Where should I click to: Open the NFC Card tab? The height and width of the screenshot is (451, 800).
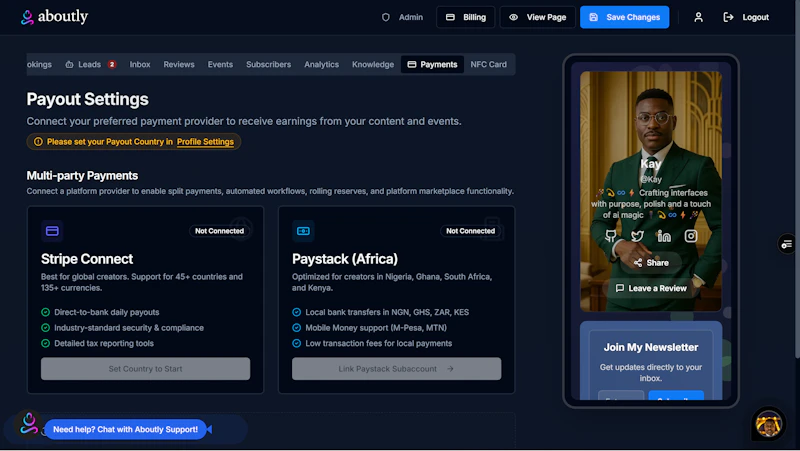[488, 64]
